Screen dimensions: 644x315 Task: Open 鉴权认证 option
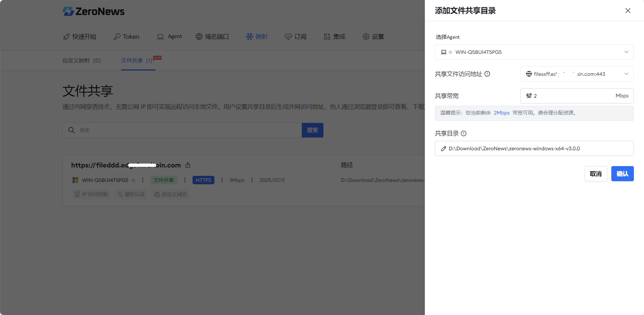(131, 194)
